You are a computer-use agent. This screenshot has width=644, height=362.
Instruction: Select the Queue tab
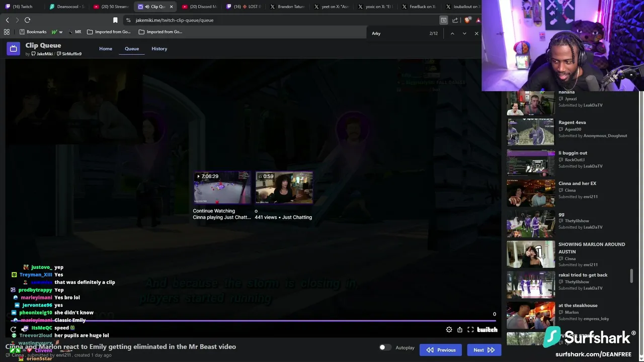(x=132, y=49)
